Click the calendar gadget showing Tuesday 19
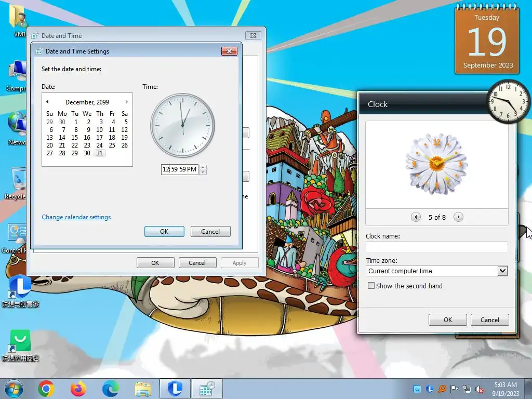 pos(487,40)
